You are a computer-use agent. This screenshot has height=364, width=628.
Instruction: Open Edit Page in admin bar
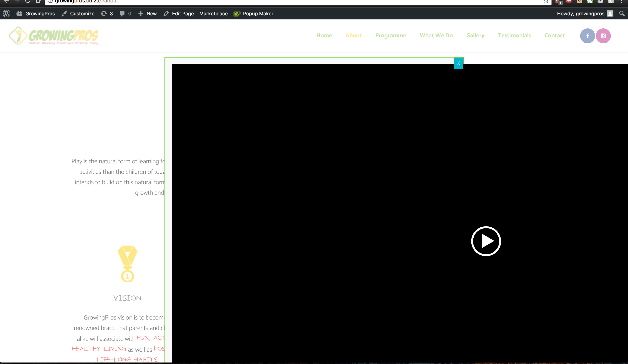click(x=178, y=13)
